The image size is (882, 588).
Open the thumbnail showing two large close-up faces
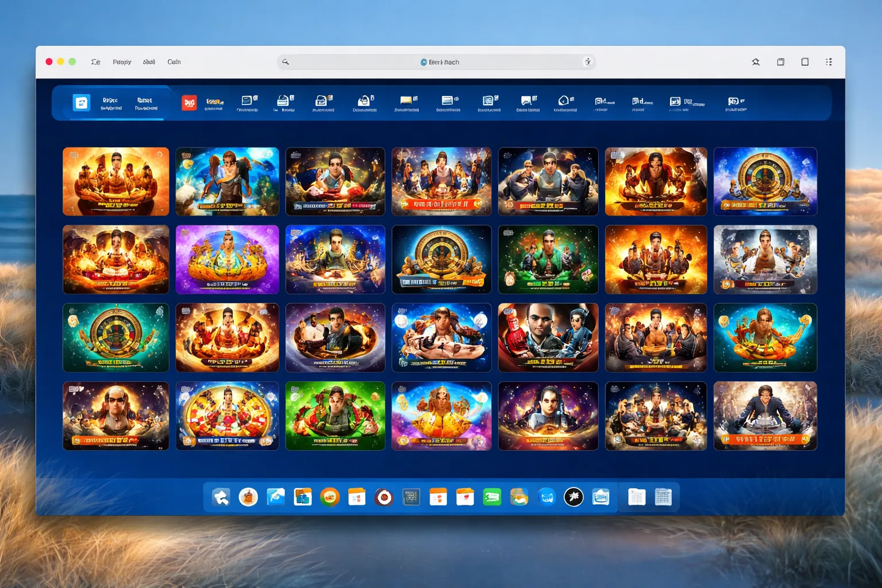click(x=548, y=338)
